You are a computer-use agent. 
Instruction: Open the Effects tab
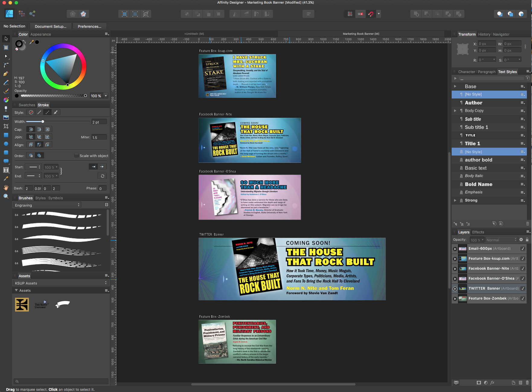[478, 232]
